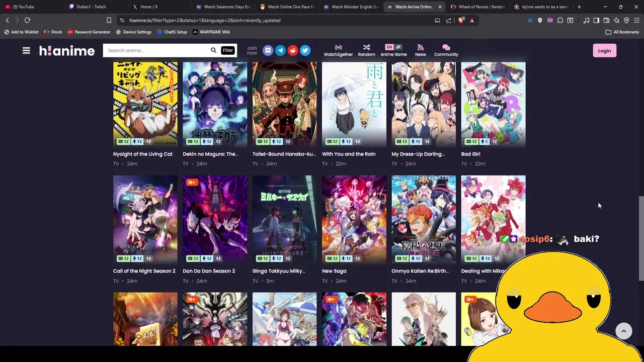Open the Twitter join icon
The width and height of the screenshot is (644, 362).
tap(305, 50)
